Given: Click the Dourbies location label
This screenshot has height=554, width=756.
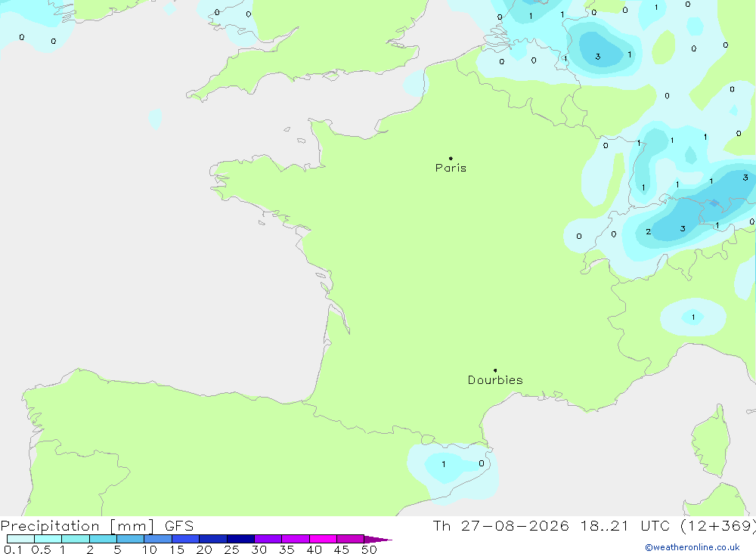Looking at the screenshot, I should [x=495, y=380].
